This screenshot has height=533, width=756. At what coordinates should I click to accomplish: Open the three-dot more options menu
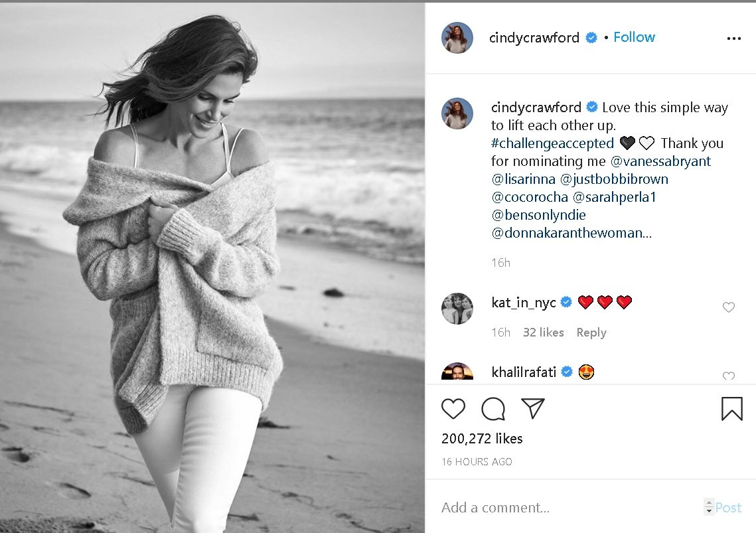[733, 38]
